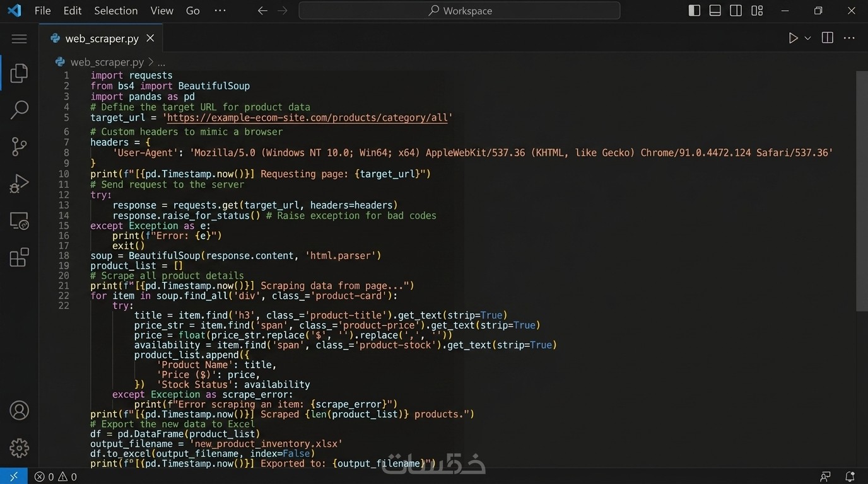Screen dimensions: 868x484
Task: Click the '# Export the new data to Excel' comment
Action: pos(173,424)
